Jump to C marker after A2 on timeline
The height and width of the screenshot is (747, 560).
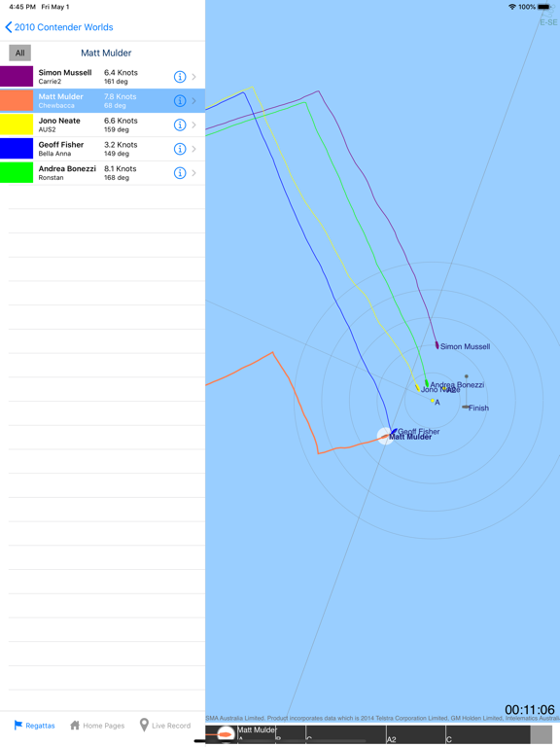pos(448,739)
